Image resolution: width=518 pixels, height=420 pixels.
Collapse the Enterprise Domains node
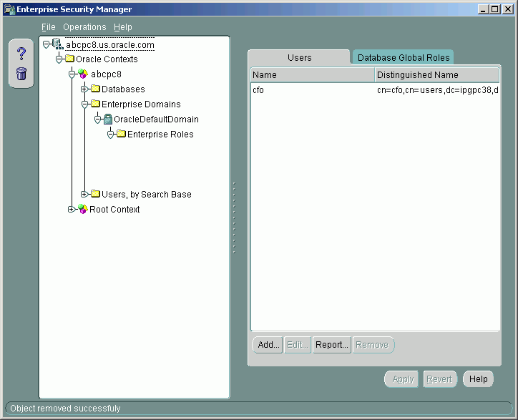pos(84,104)
